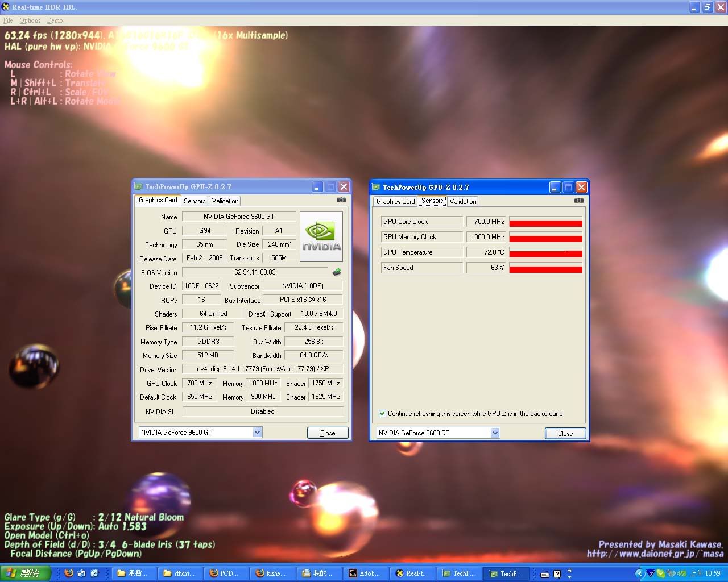This screenshot has width=728, height=582.
Task: Click the GPU Core Clock 700.0 MHz value
Action: coord(486,222)
